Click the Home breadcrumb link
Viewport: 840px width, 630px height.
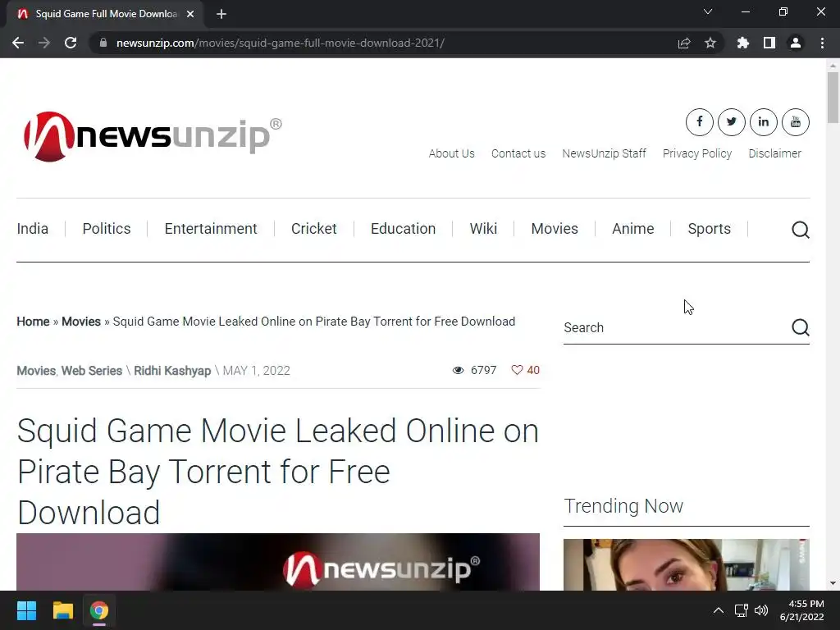(33, 322)
